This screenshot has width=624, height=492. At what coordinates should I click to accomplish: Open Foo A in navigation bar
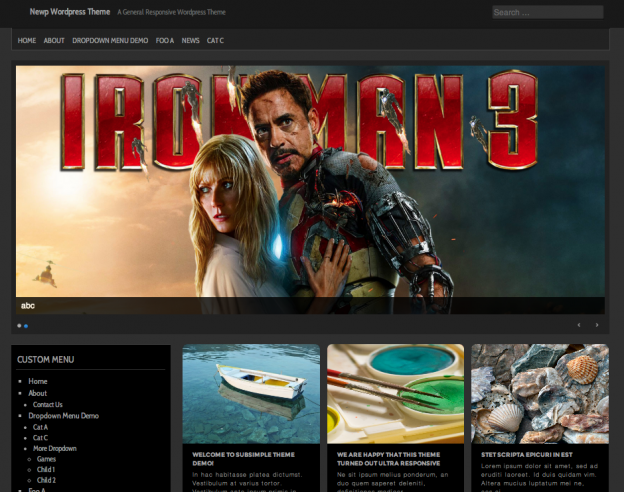165,41
